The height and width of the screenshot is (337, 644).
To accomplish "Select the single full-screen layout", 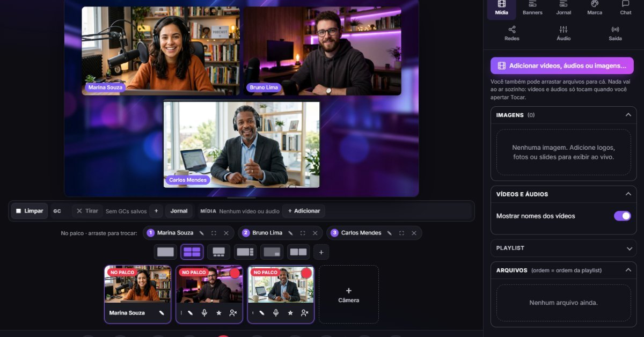I will point(165,252).
